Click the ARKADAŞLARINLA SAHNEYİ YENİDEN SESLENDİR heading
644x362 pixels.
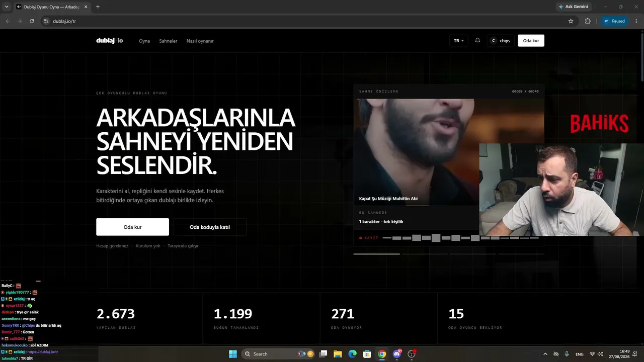[196, 142]
